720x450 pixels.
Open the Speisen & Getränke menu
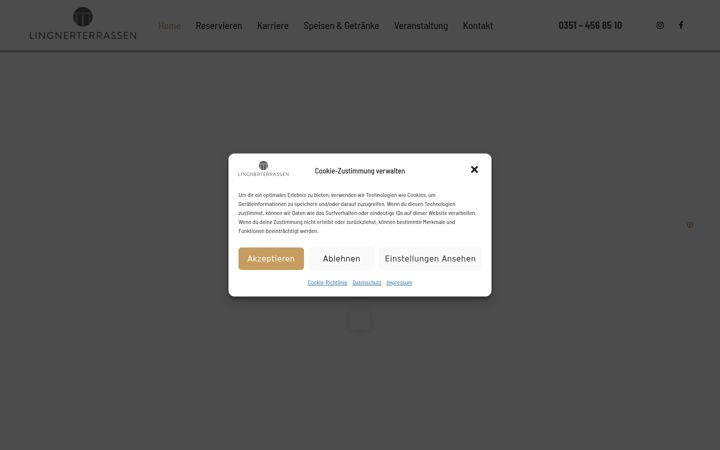(x=341, y=26)
